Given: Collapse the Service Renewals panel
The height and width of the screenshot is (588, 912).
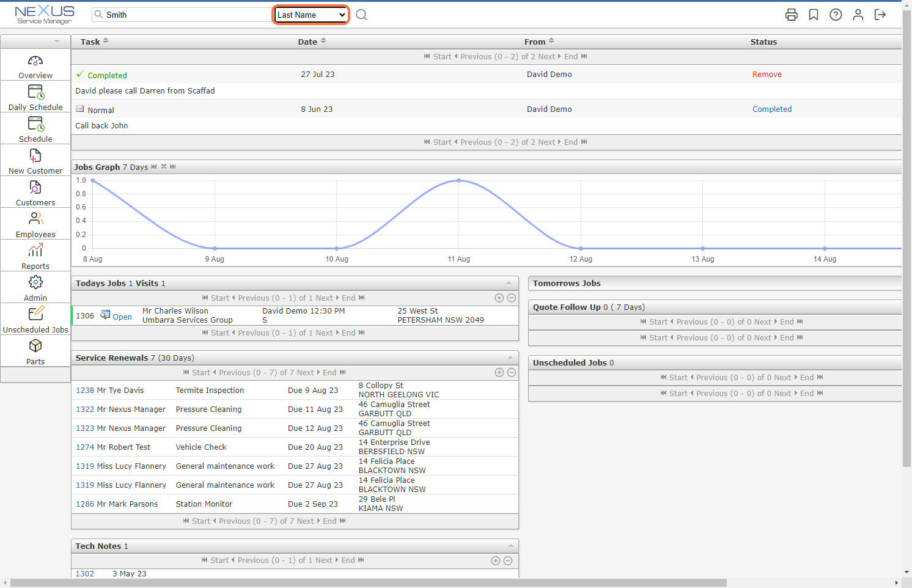Looking at the screenshot, I should pyautogui.click(x=510, y=358).
